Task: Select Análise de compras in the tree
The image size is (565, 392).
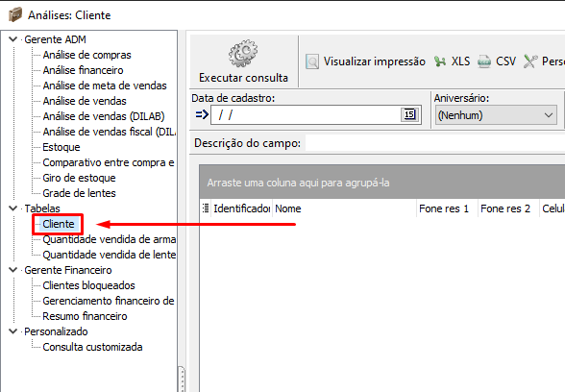Action: point(86,55)
